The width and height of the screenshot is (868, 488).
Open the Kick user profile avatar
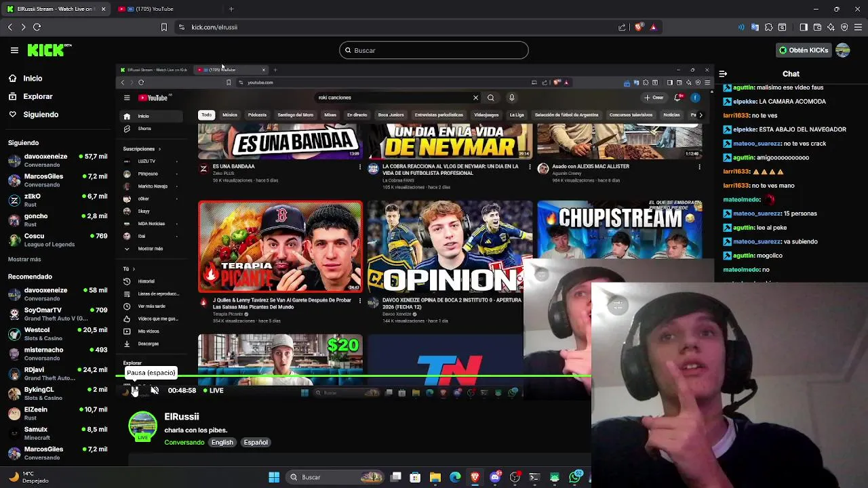843,50
